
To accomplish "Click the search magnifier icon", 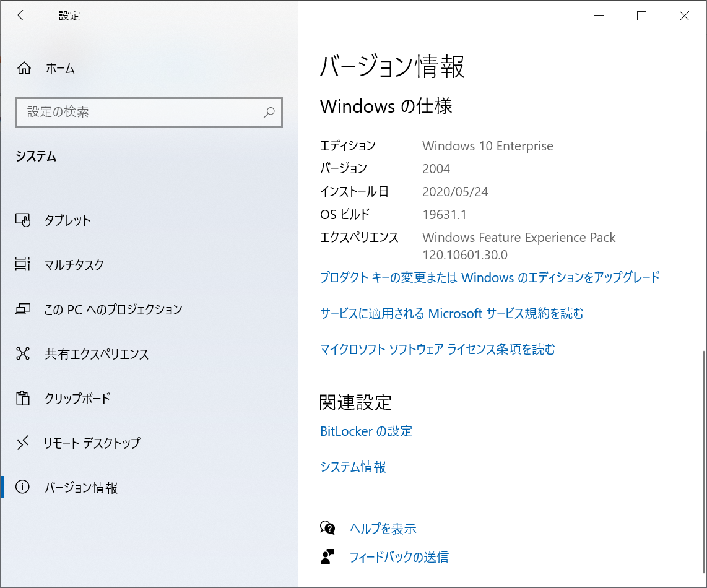I will pos(269,112).
